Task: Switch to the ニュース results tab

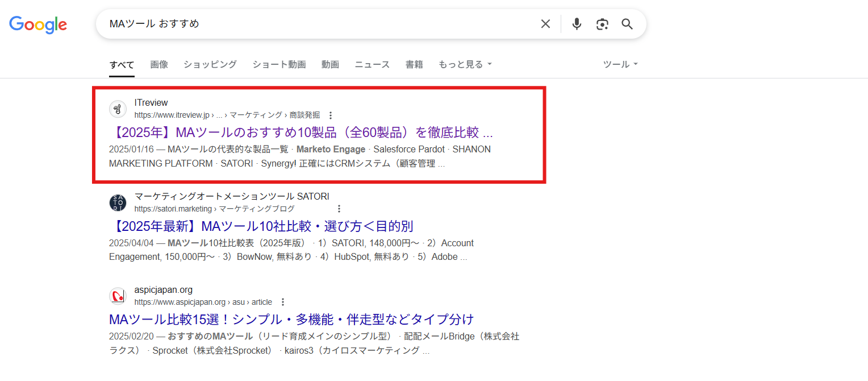Action: pyautogui.click(x=372, y=64)
